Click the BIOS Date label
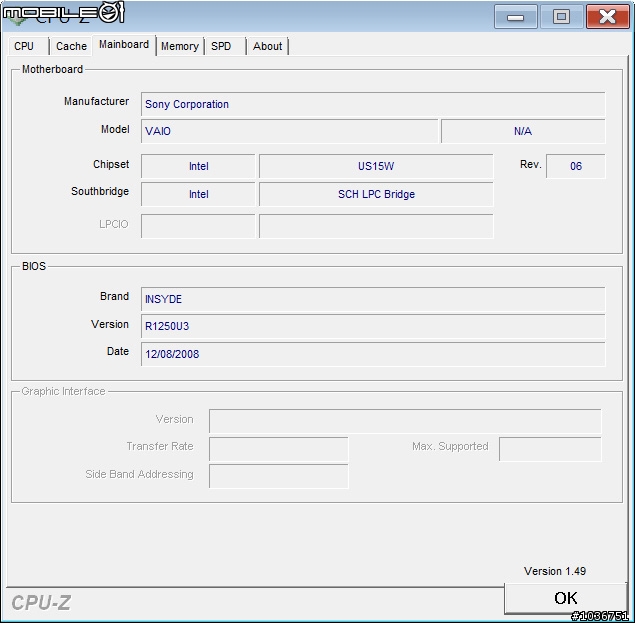This screenshot has height=624, width=635. pos(118,351)
